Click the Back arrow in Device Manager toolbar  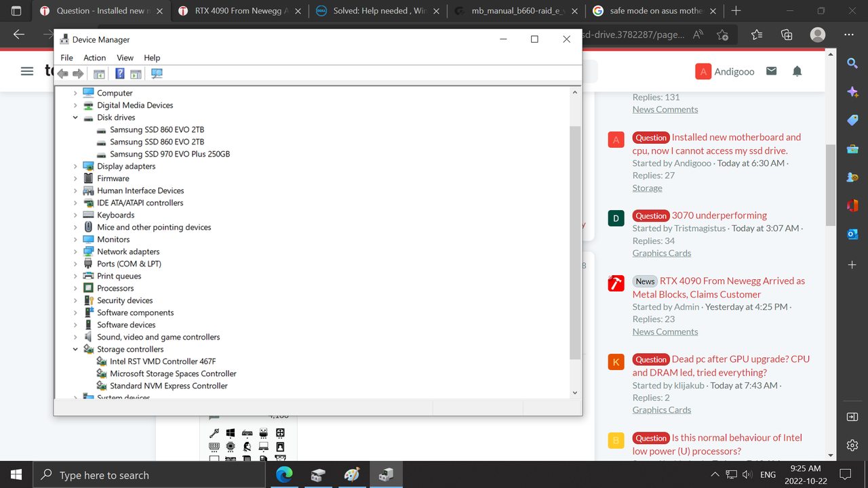pos(62,74)
